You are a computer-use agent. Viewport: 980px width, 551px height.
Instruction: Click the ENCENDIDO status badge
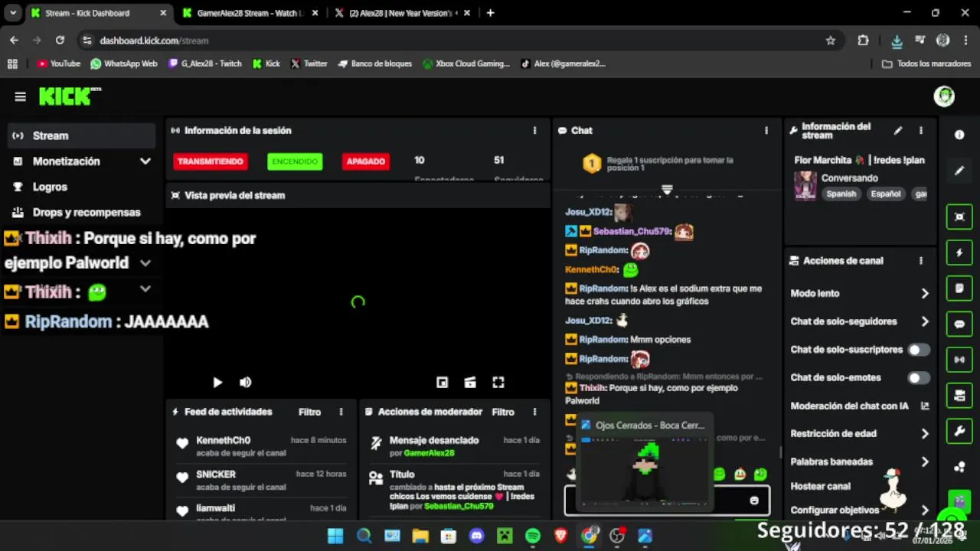pyautogui.click(x=295, y=161)
